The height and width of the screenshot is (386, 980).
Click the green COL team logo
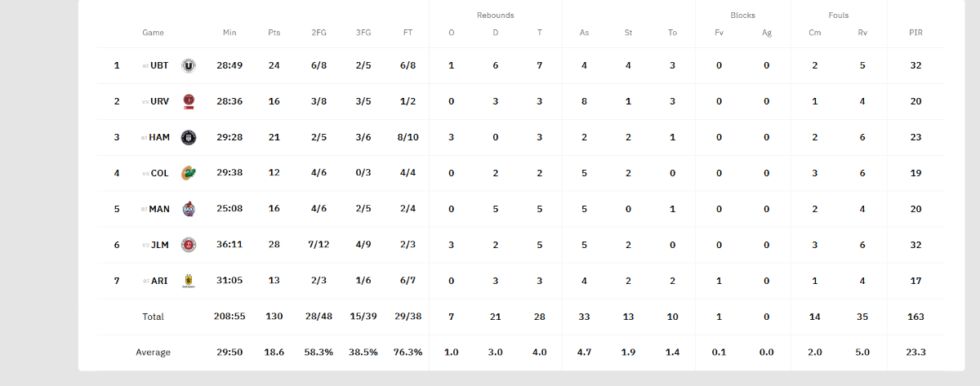click(x=189, y=173)
